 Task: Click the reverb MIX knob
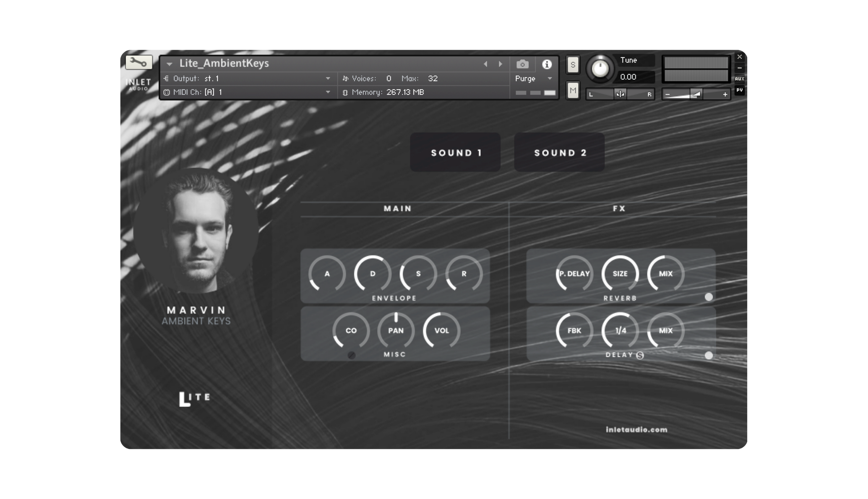(666, 274)
